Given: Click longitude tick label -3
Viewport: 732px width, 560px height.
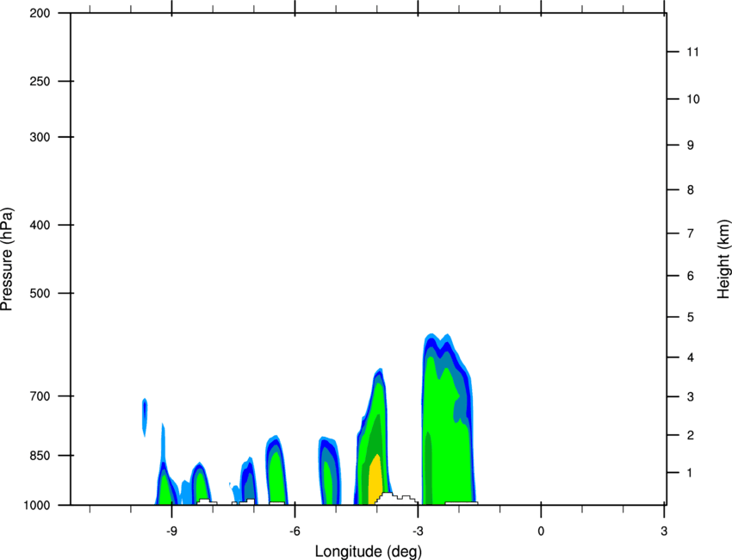Looking at the screenshot, I should tap(418, 532).
